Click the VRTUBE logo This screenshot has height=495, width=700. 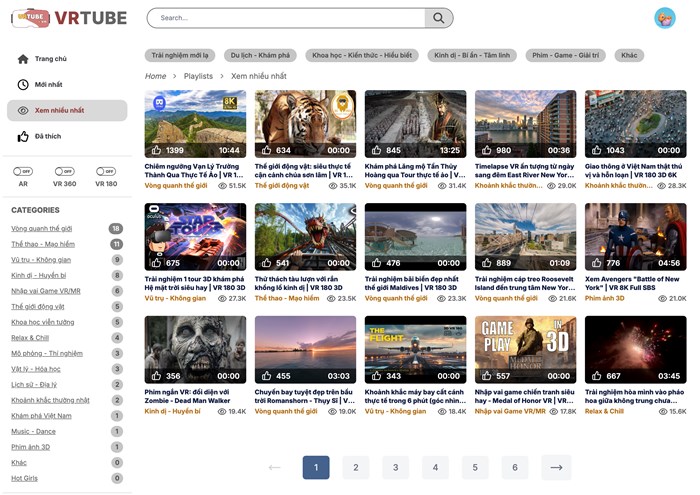(x=70, y=18)
